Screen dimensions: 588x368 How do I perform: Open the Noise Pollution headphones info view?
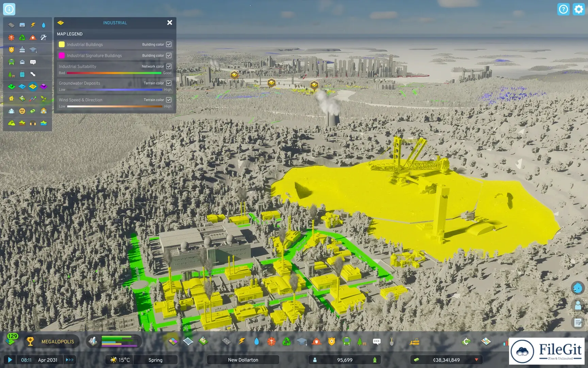point(33,123)
